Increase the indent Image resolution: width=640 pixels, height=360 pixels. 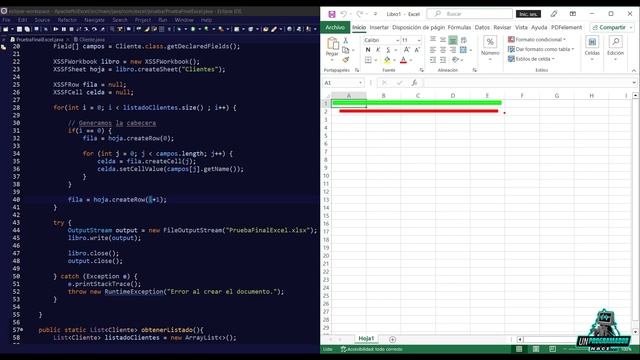click(443, 60)
